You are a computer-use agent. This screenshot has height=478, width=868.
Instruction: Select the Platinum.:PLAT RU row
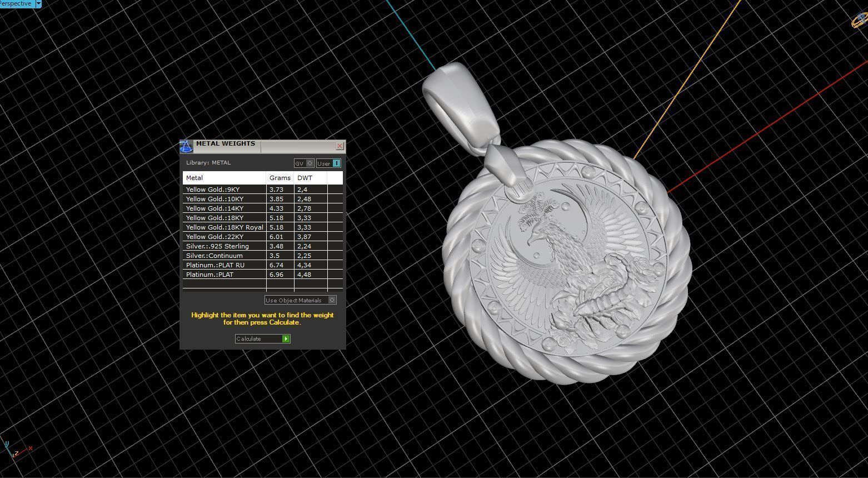(x=262, y=265)
